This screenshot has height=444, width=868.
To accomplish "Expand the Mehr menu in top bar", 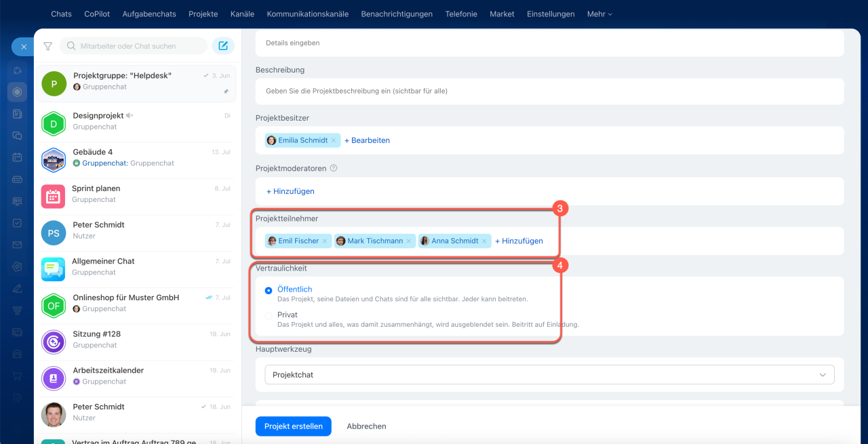I will 599,14.
